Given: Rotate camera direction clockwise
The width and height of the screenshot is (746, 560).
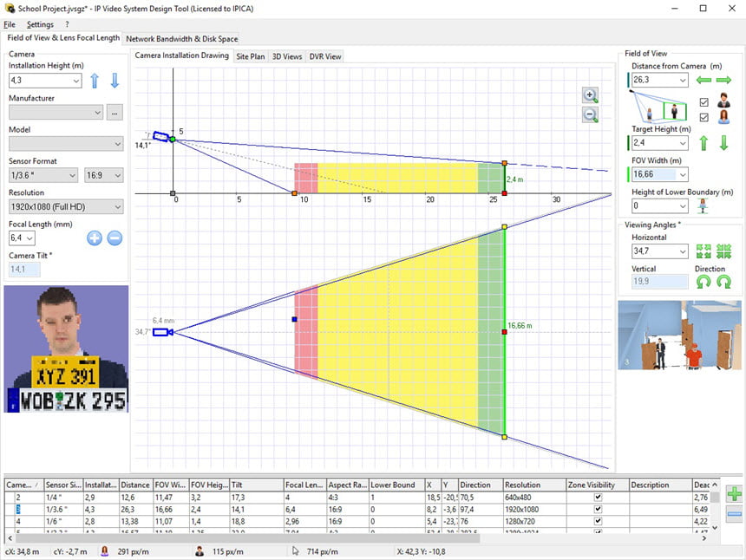Looking at the screenshot, I should pos(723,282).
